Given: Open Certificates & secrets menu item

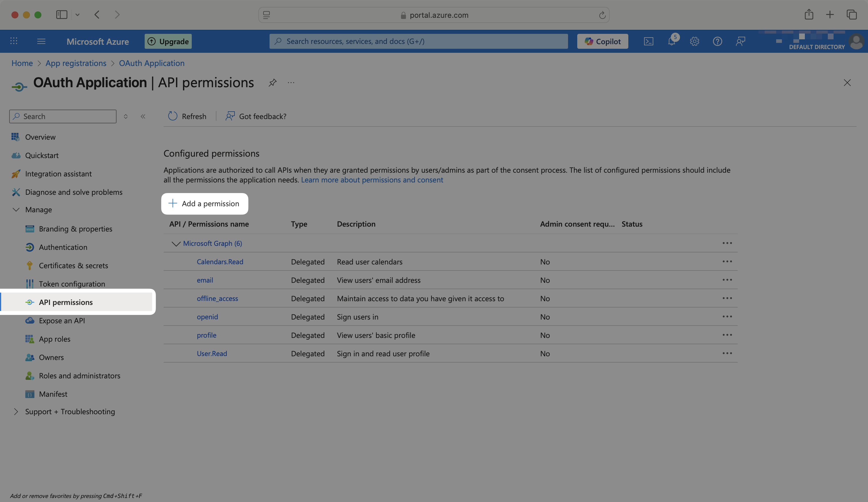Looking at the screenshot, I should (x=73, y=265).
